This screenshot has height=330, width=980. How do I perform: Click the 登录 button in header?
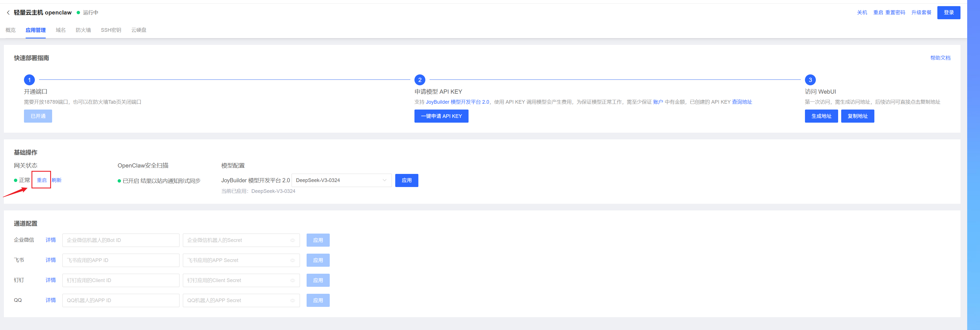[949, 13]
